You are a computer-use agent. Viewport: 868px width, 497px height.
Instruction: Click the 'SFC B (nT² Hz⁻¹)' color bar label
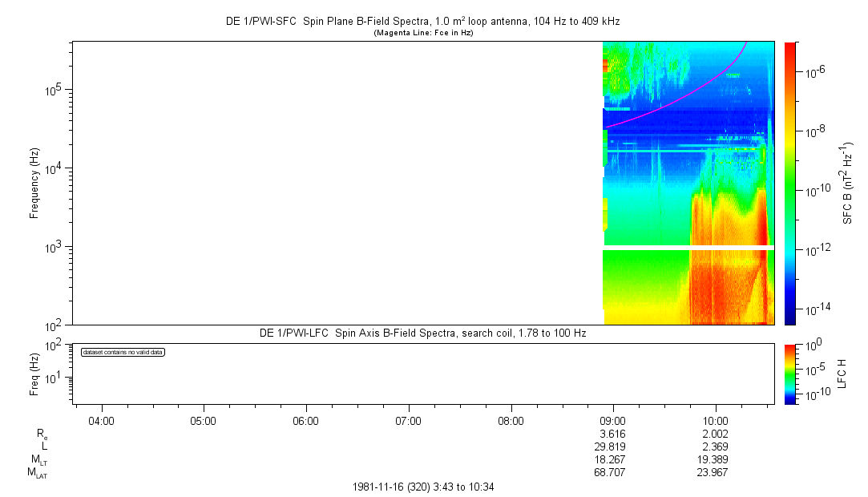847,183
